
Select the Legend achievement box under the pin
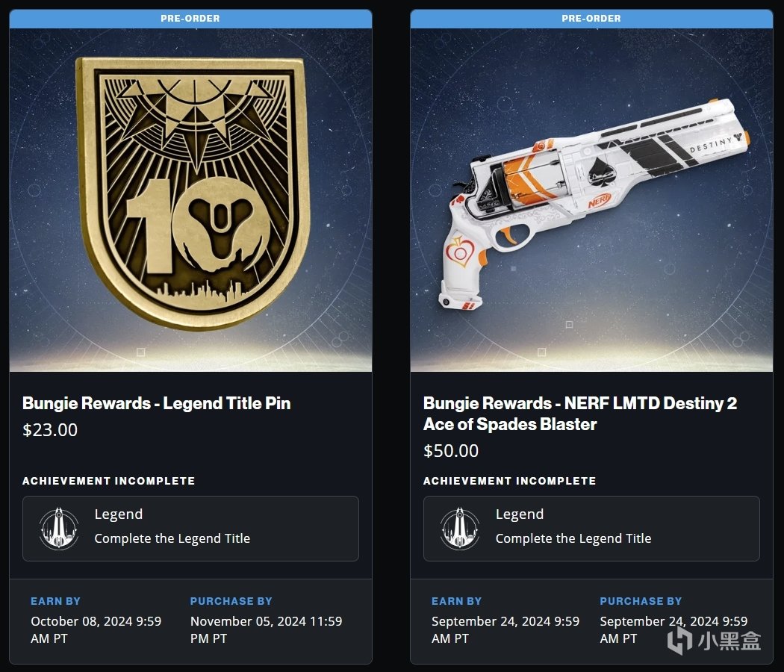pyautogui.click(x=190, y=529)
